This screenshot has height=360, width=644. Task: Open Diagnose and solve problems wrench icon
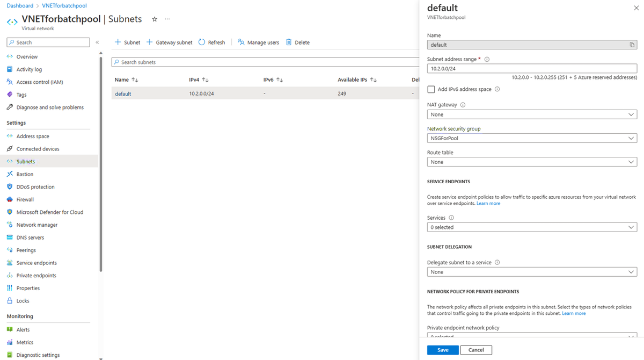[10, 107]
